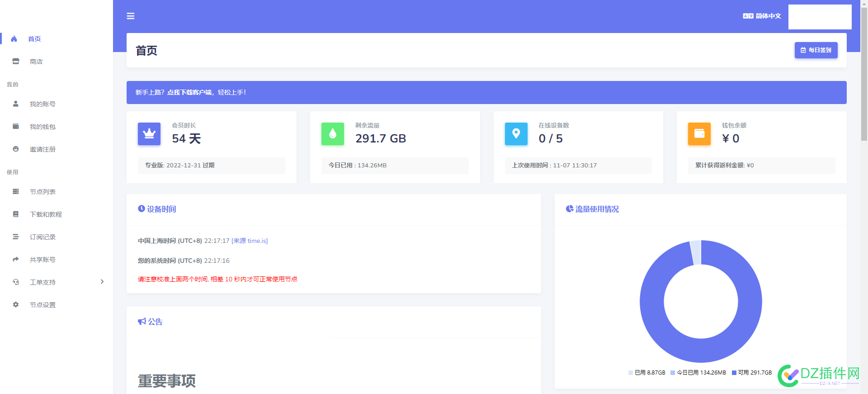Click the node settings gear icon

tap(16, 304)
